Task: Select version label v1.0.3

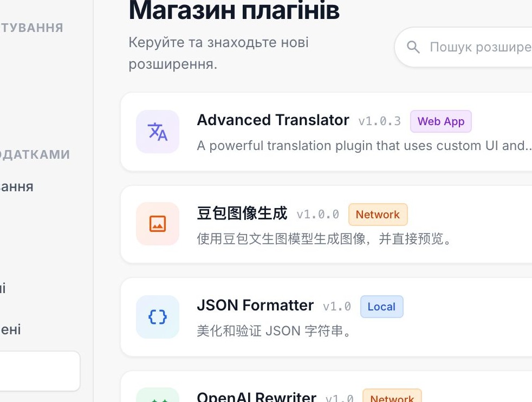Action: (x=380, y=121)
